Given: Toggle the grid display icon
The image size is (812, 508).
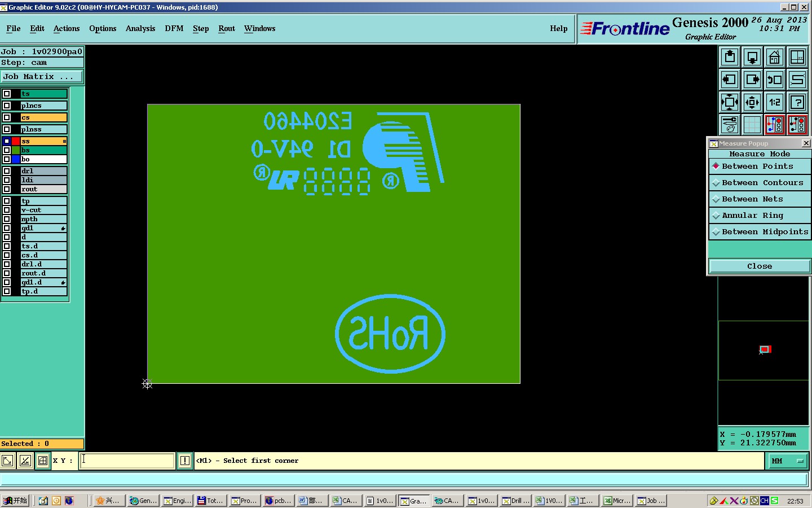Looking at the screenshot, I should (x=752, y=125).
